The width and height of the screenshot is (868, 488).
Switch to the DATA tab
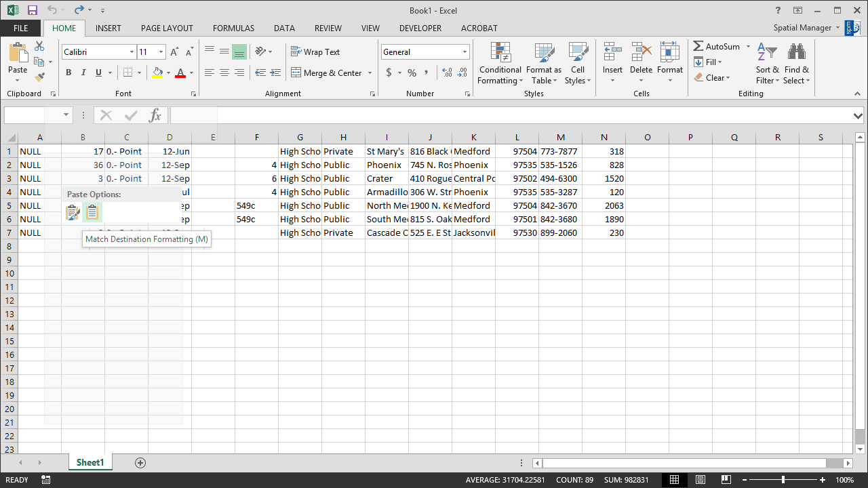(284, 28)
